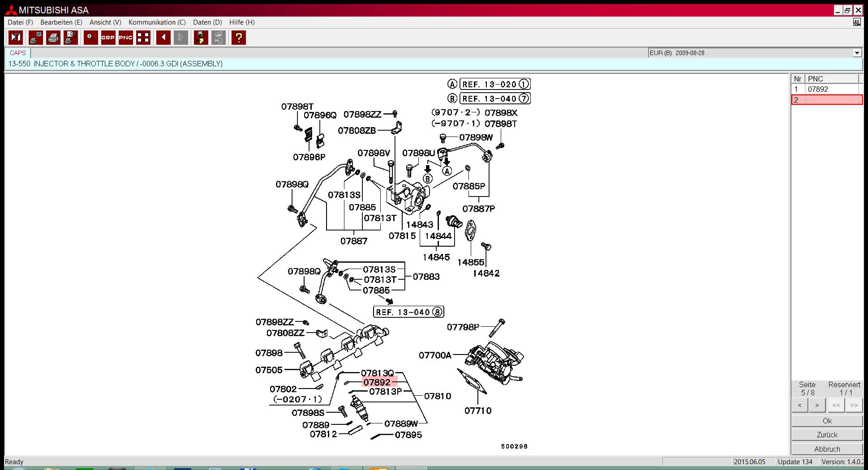This screenshot has height=470, width=868.
Task: Click the GRP group toolbar button
Action: coord(108,38)
